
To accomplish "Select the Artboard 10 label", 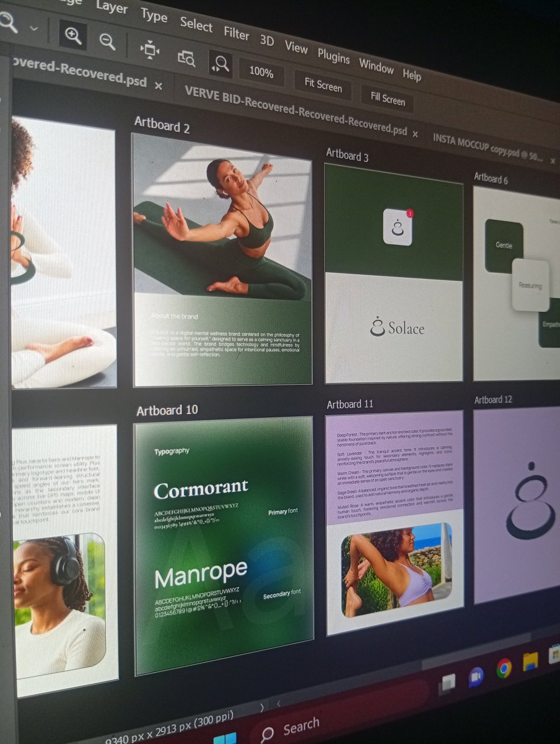I will coord(167,410).
